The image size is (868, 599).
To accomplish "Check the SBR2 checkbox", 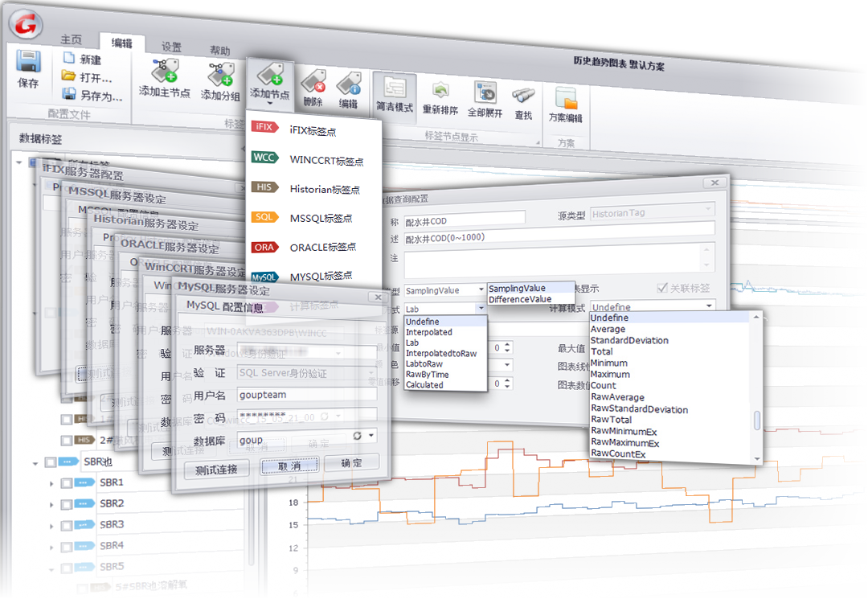I will coord(67,504).
